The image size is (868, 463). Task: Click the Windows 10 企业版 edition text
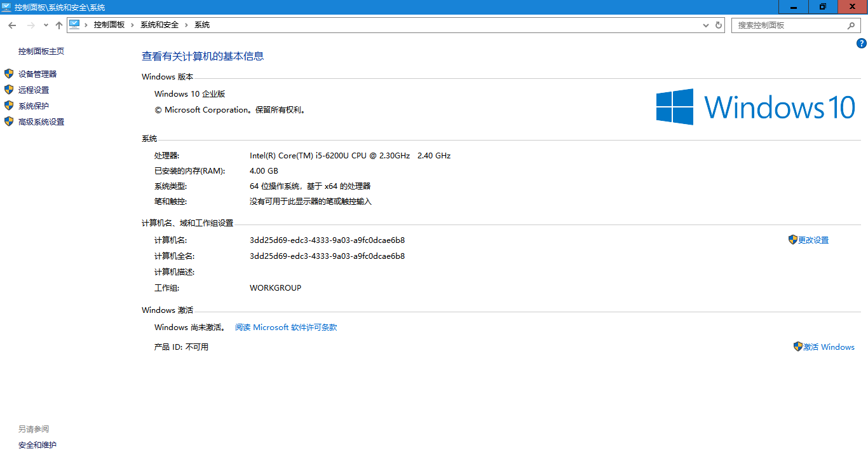pyautogui.click(x=190, y=94)
